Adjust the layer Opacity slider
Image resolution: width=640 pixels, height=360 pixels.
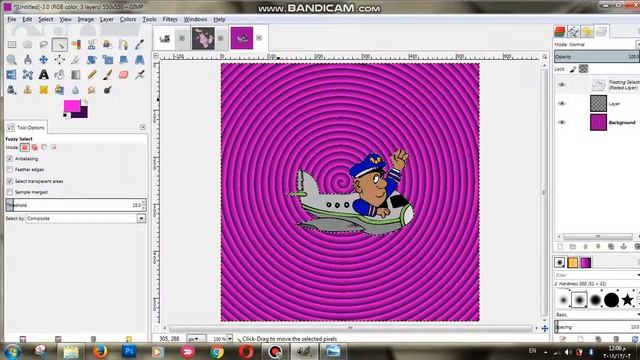tap(597, 57)
